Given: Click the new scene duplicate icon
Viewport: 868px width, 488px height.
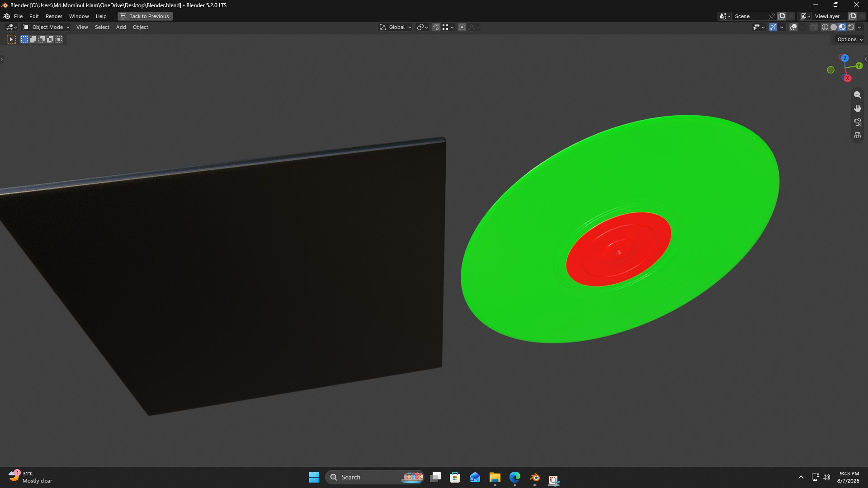Looking at the screenshot, I should [782, 16].
